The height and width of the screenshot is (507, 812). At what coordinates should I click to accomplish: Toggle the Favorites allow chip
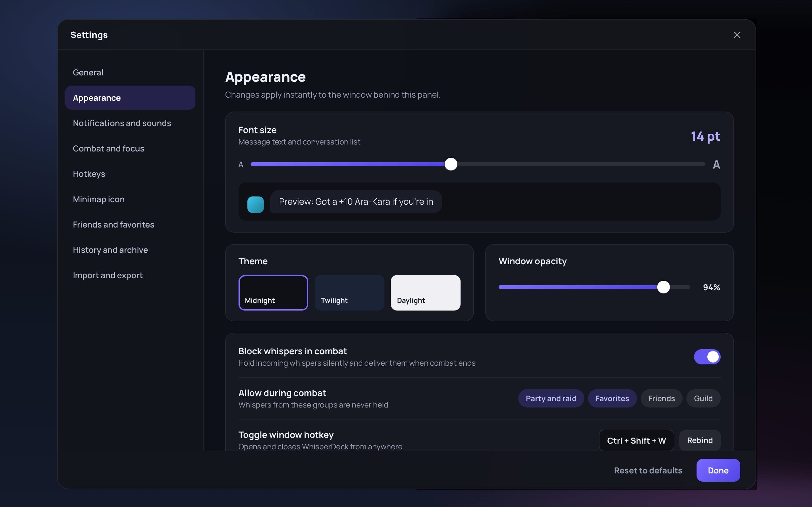click(612, 398)
